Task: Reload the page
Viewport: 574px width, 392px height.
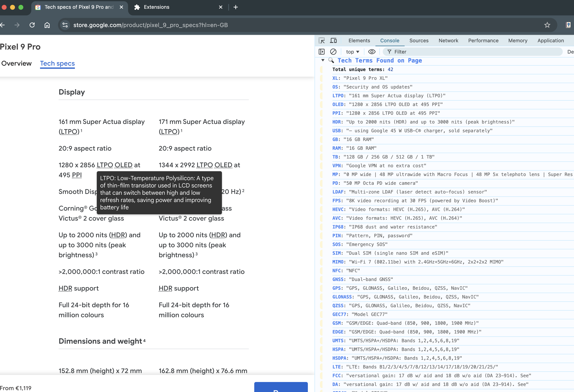Action: click(32, 25)
